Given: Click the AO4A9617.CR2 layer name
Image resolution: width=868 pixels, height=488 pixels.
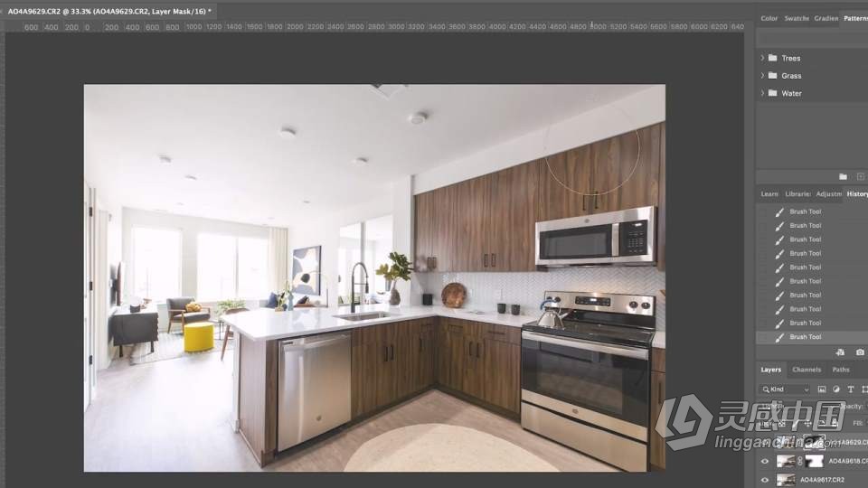Looking at the screenshot, I should click(x=822, y=480).
